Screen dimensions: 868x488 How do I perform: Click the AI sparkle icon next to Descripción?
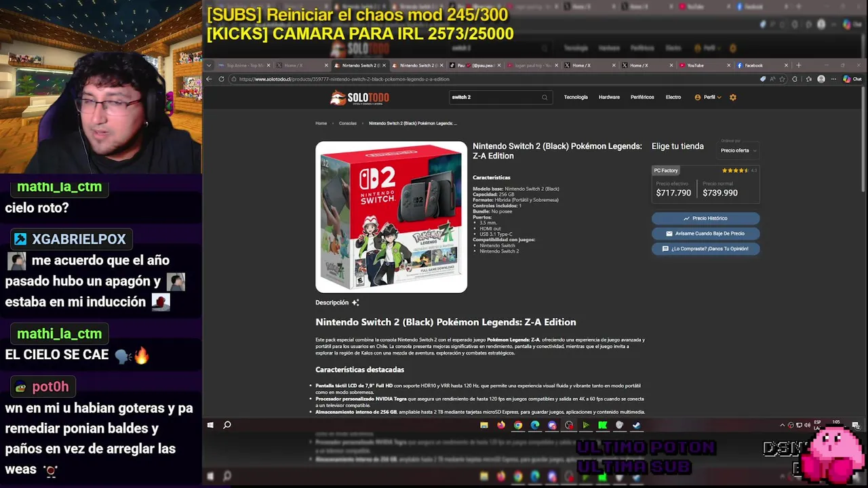355,302
